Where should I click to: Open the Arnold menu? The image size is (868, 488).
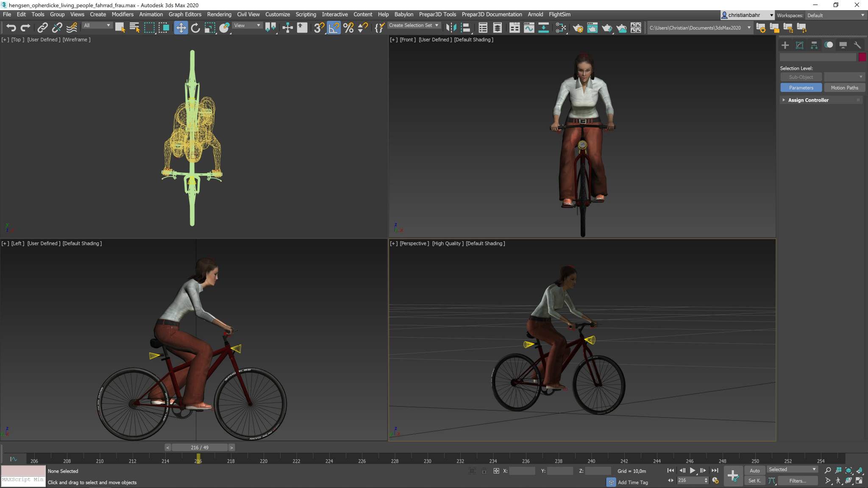[x=535, y=14]
